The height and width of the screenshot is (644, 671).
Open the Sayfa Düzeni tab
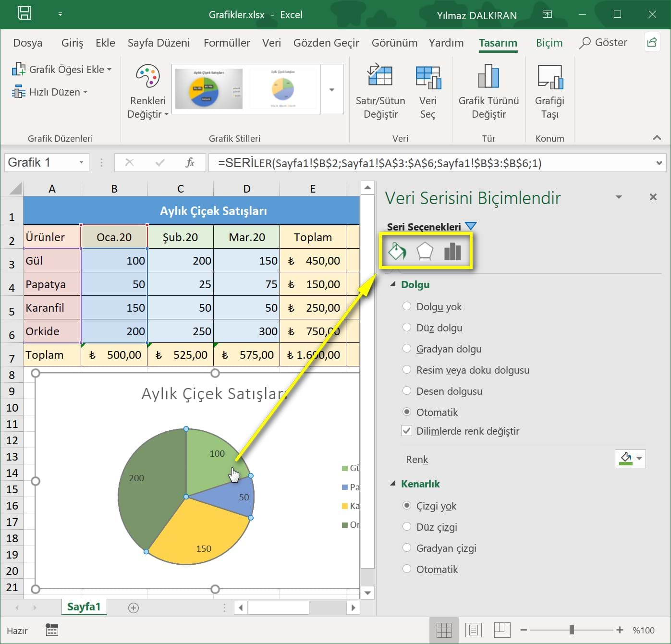(x=159, y=43)
